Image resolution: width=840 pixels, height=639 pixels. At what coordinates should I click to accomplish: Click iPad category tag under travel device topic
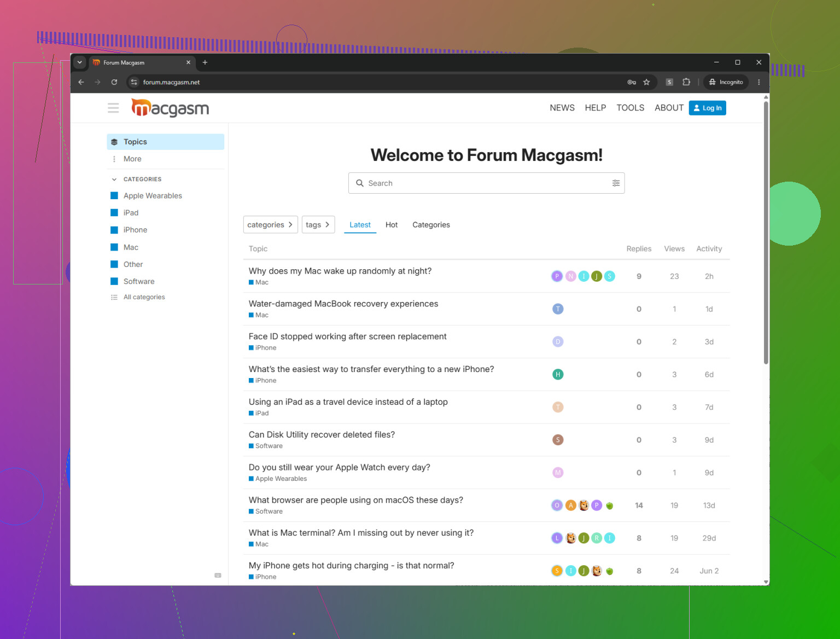point(259,413)
